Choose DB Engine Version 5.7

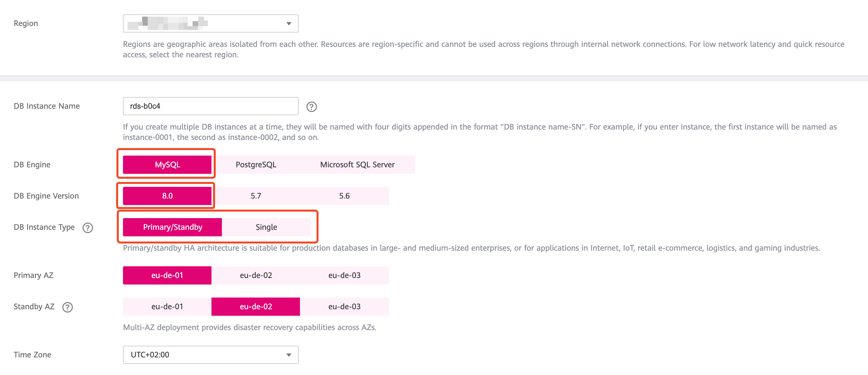[256, 196]
